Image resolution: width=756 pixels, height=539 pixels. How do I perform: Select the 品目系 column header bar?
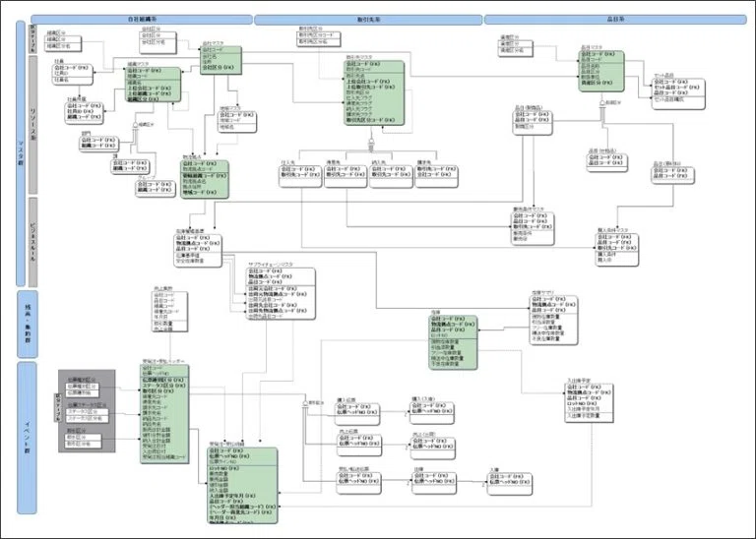615,20
